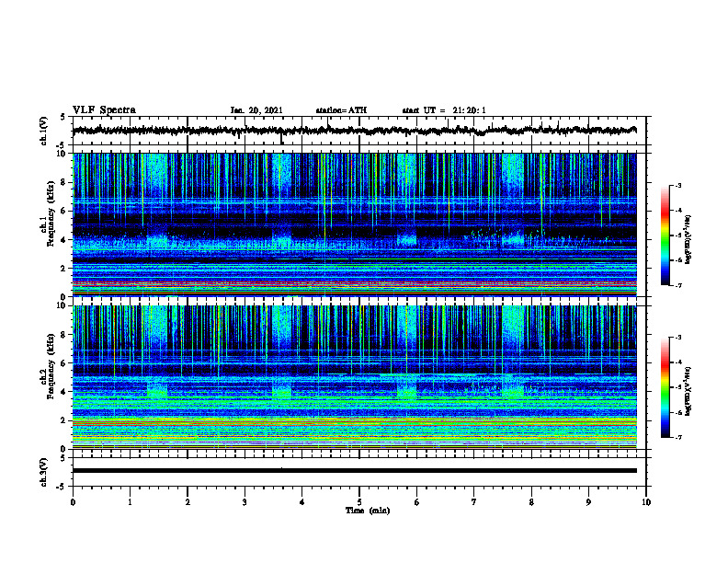Click the 6 kHz tick on ch.1 spectrogram
The width and height of the screenshot is (728, 563).
click(x=64, y=211)
